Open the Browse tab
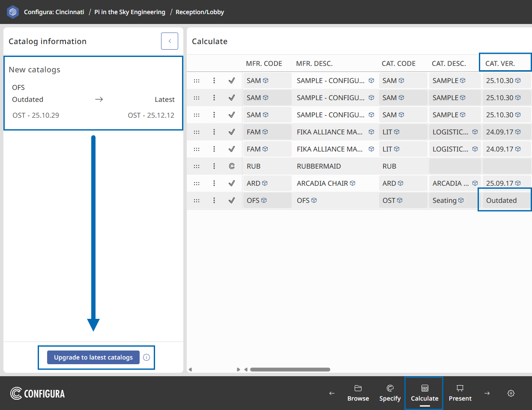532x410 pixels. (358, 393)
